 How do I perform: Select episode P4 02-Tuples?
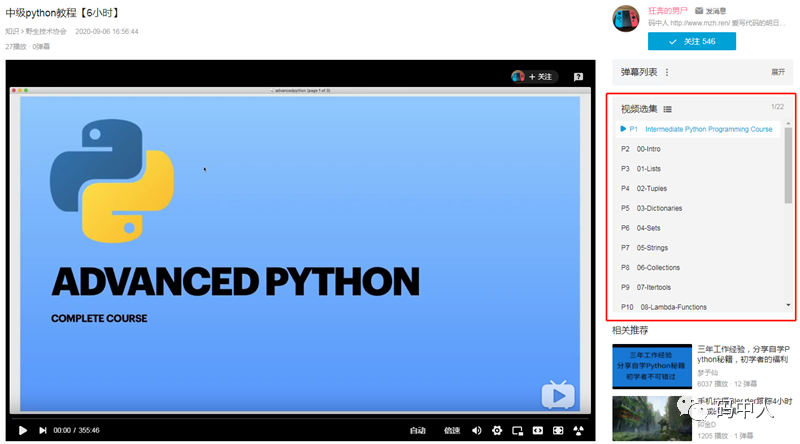(697, 188)
